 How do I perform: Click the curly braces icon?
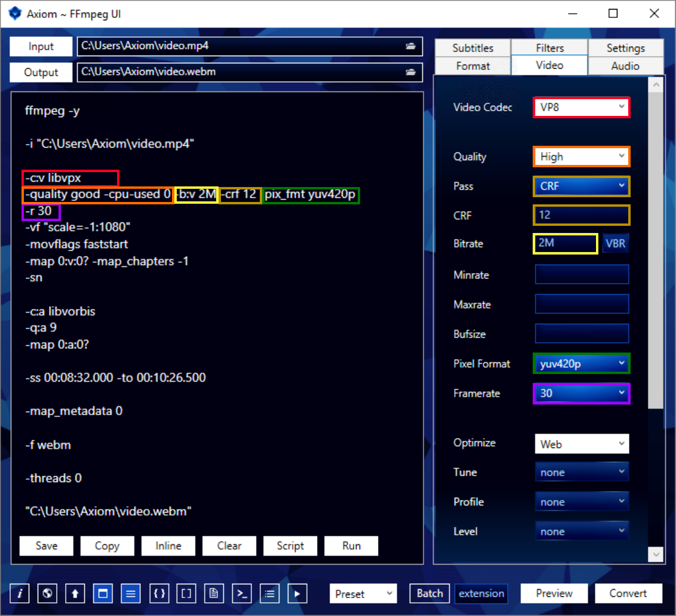pyautogui.click(x=159, y=593)
